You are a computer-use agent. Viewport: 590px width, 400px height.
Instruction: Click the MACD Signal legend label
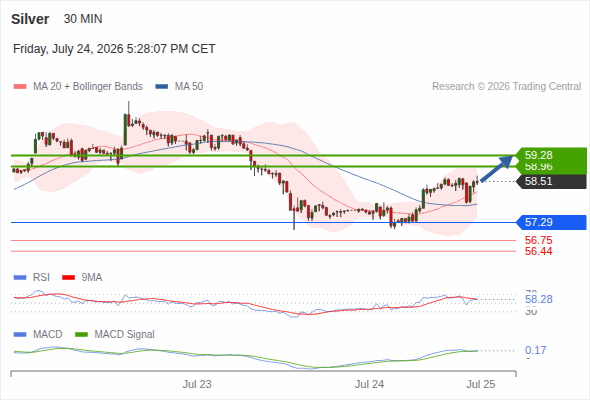(x=125, y=334)
